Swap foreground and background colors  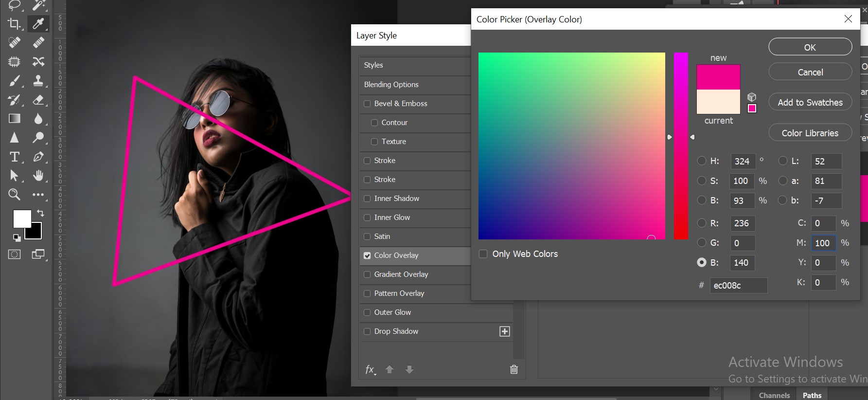pos(40,213)
